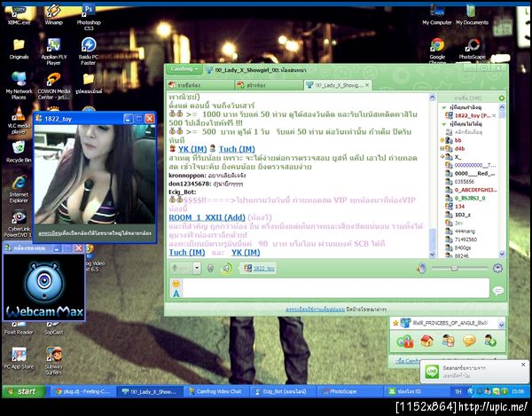
Task: Launch Photoshop CS3 from desktop
Action: pos(89,17)
